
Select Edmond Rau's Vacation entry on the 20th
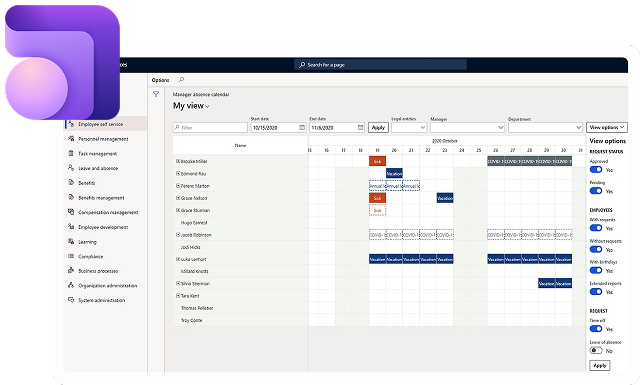point(394,174)
